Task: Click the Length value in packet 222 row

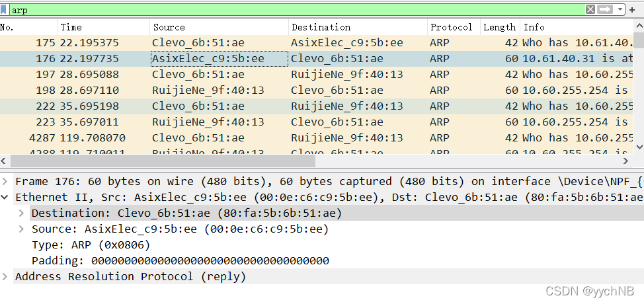Action: click(512, 106)
